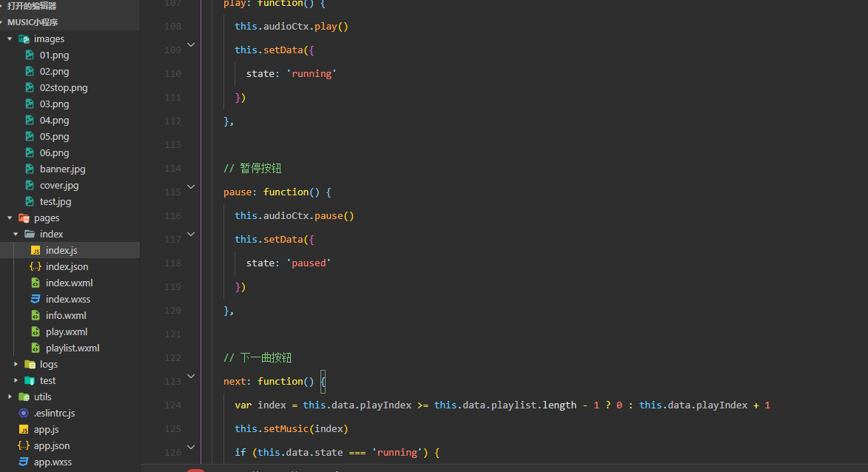Click the app.json braces icon
868x472 pixels.
(24, 445)
